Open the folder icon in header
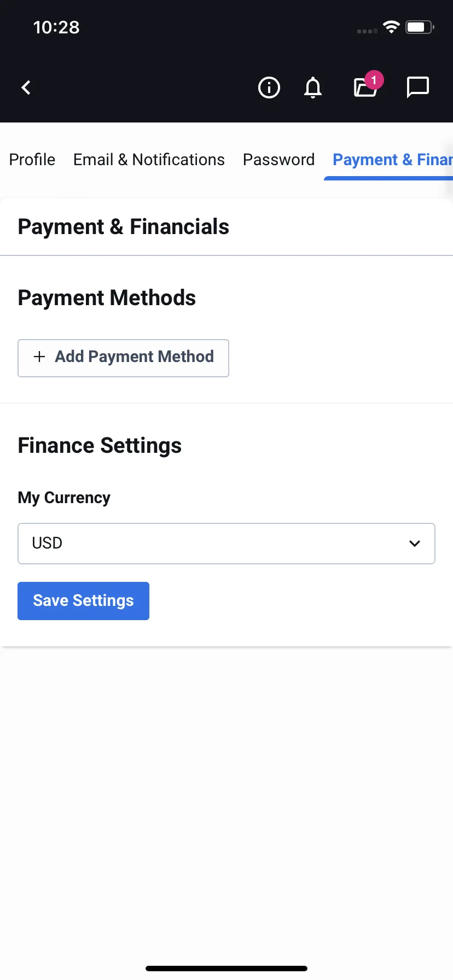 click(x=365, y=87)
